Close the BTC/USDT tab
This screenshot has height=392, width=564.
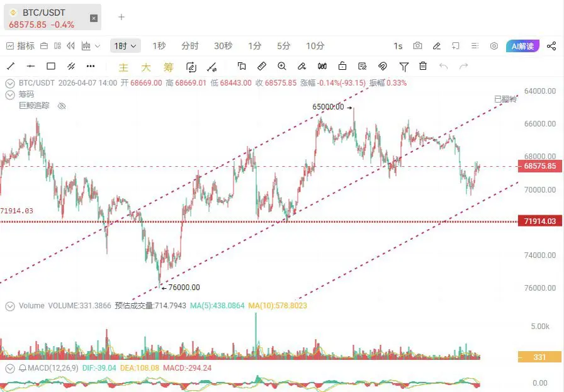[x=94, y=18]
